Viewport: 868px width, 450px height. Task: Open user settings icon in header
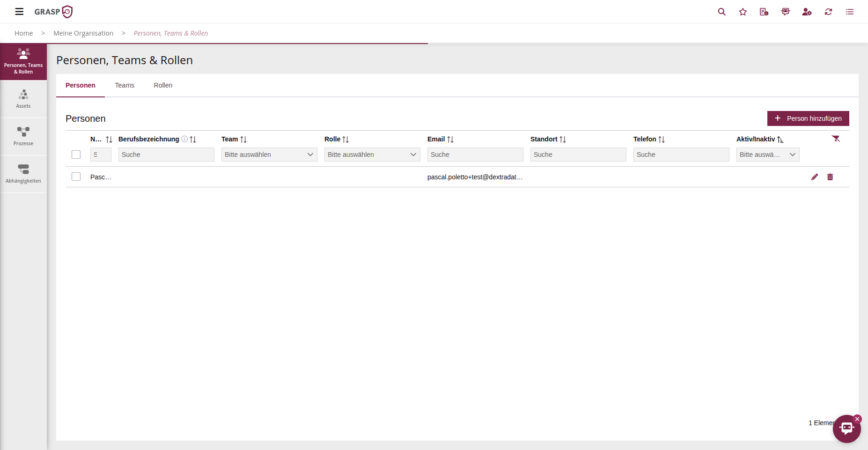[807, 12]
